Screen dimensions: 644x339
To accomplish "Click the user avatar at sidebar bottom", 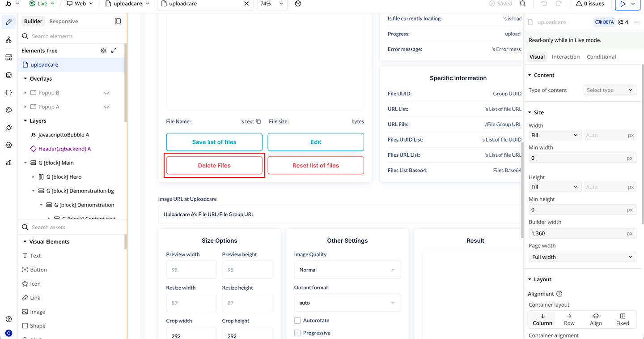I will coord(8,333).
